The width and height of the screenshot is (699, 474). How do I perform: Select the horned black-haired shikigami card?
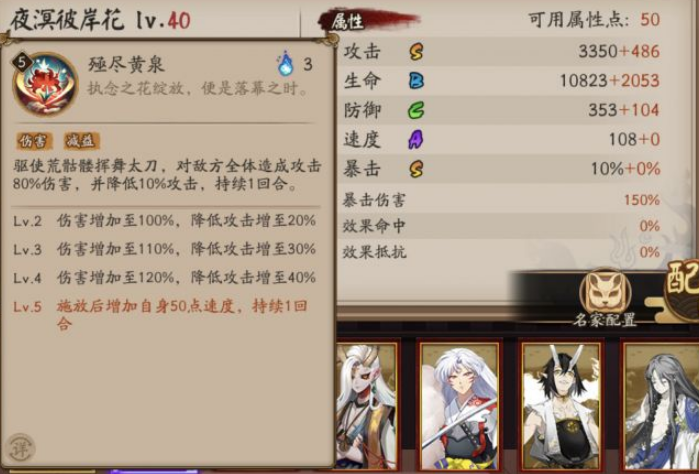coord(561,405)
